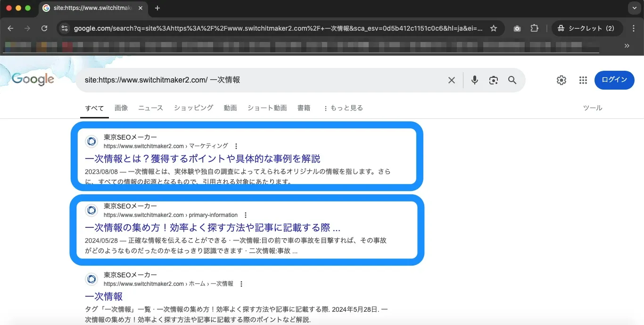Submit search with the magnifier icon
This screenshot has width=644, height=325.
point(512,80)
